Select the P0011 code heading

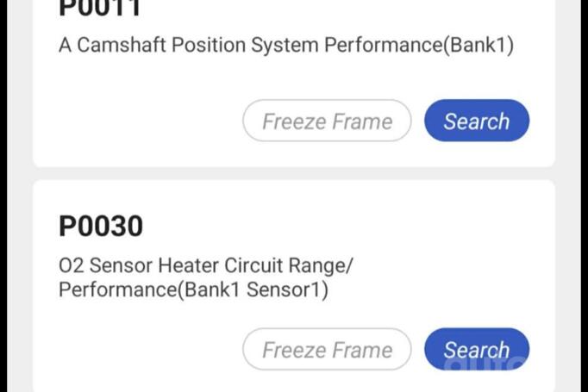coord(101,9)
